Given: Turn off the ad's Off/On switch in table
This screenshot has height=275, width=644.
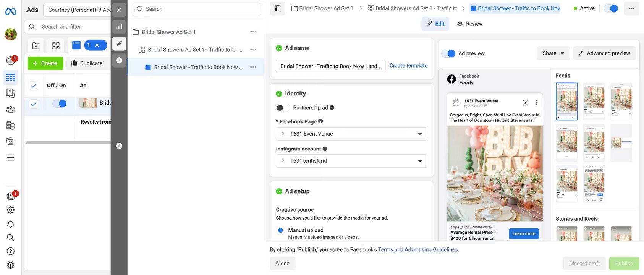Looking at the screenshot, I should pyautogui.click(x=60, y=104).
